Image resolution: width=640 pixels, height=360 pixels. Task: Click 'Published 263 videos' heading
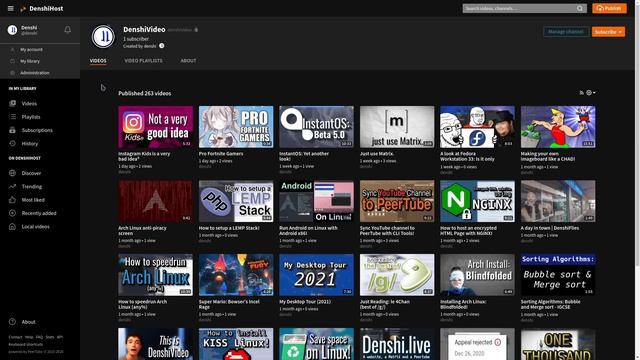point(144,93)
